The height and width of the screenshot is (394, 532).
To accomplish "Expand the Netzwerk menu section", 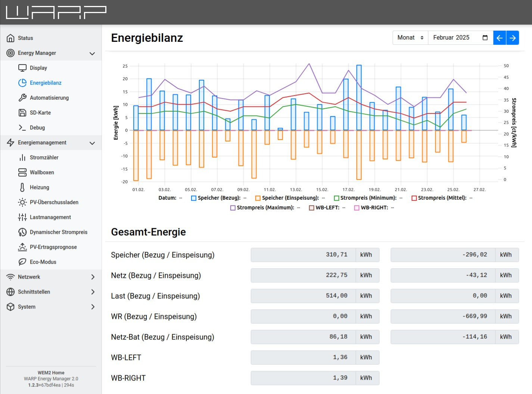I will tap(93, 277).
